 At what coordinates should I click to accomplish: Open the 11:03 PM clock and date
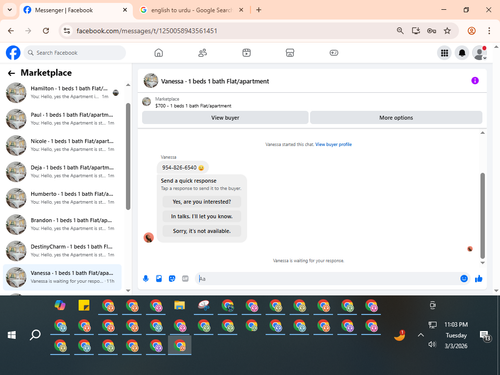point(456,335)
